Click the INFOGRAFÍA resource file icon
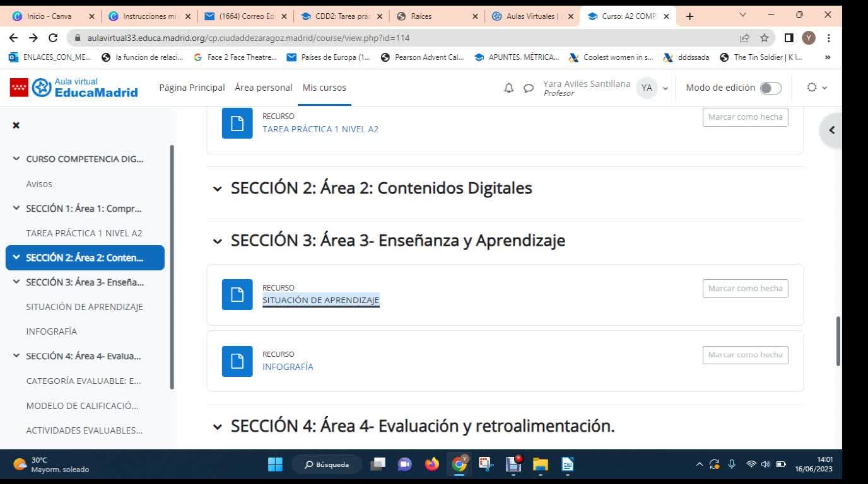 [237, 361]
